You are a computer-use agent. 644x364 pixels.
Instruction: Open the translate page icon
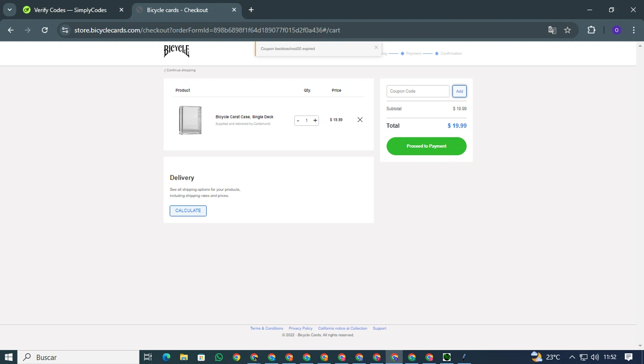click(x=552, y=30)
